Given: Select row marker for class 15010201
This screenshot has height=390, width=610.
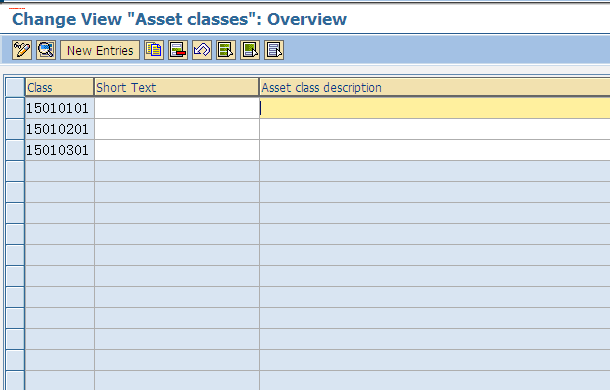Looking at the screenshot, I should coord(15,129).
